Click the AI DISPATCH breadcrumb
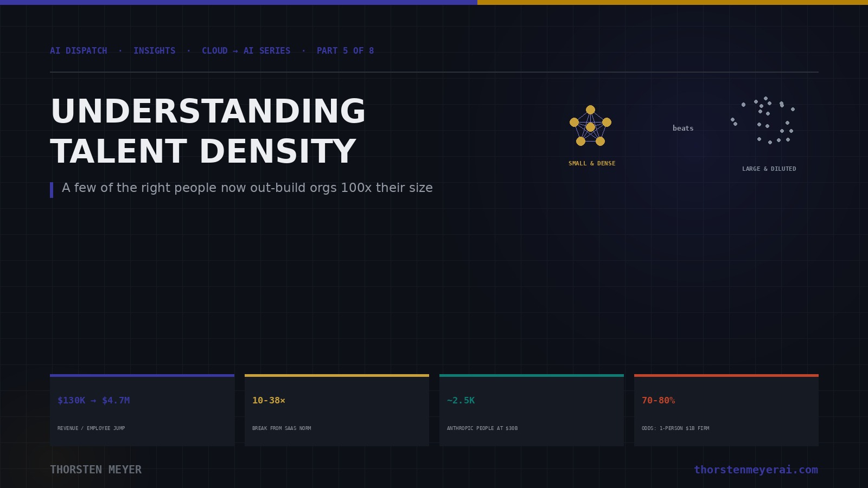Screen dimensions: 868x488 tap(79, 50)
